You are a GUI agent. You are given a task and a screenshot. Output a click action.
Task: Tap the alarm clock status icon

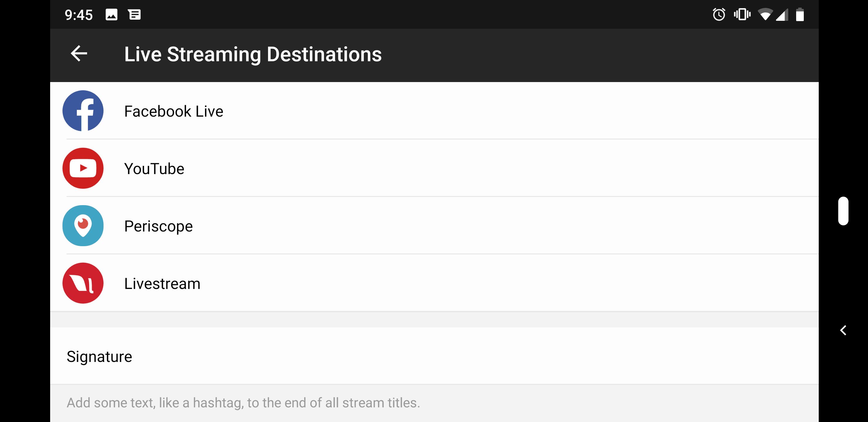coord(719,15)
